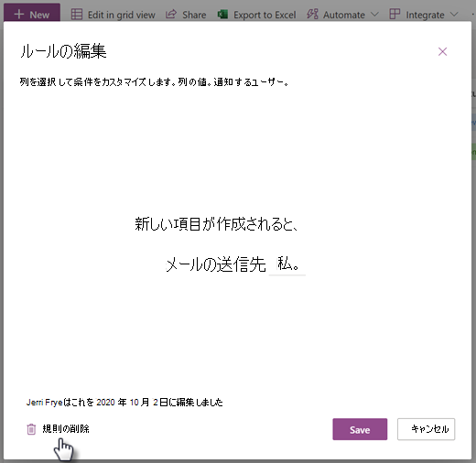
Task: Click the ルールの編集 dialog title
Action: (63, 51)
